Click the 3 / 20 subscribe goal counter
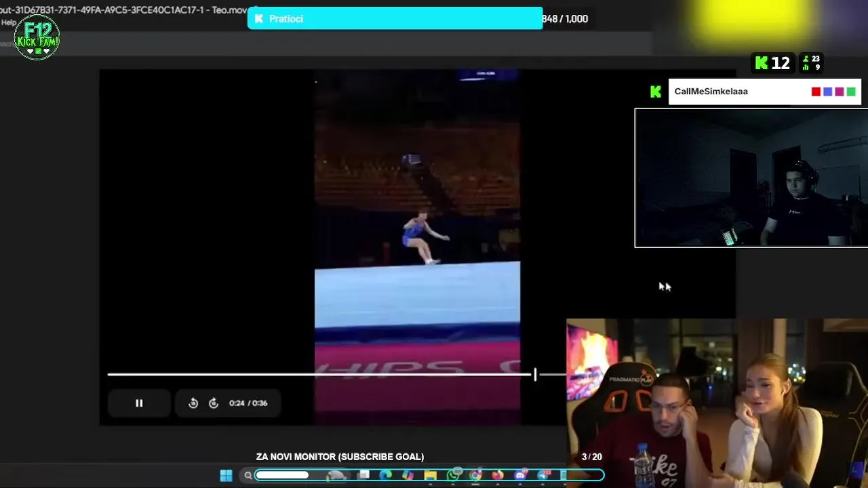The height and width of the screenshot is (488, 868). click(591, 457)
